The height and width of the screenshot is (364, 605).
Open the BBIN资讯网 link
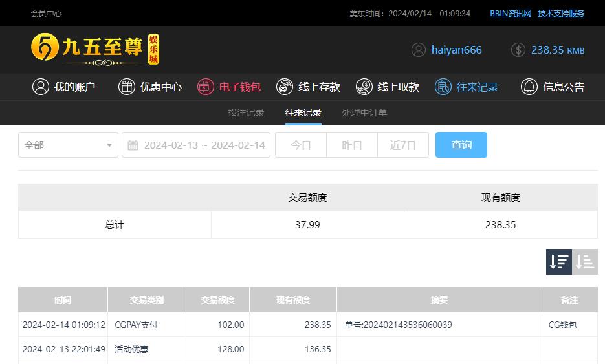511,13
